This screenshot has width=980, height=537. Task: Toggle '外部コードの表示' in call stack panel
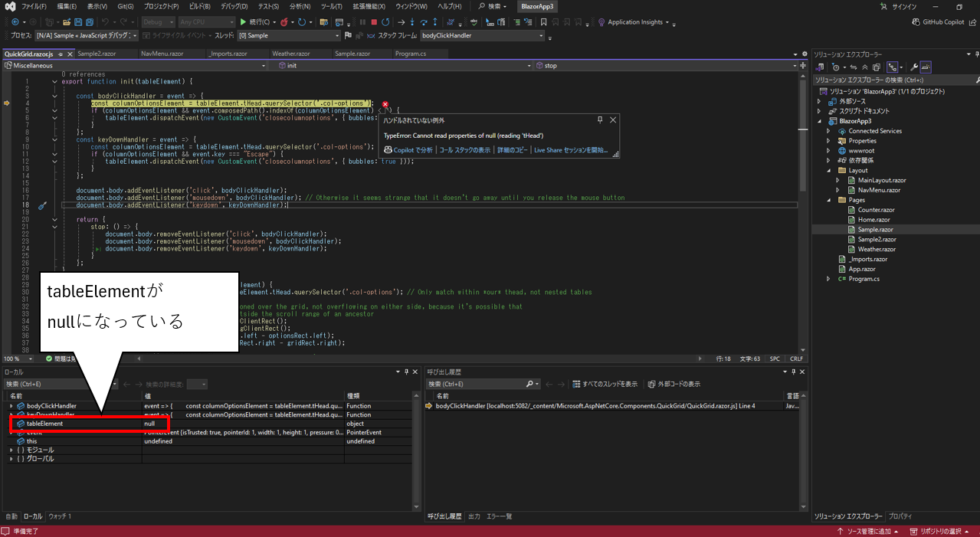click(674, 384)
